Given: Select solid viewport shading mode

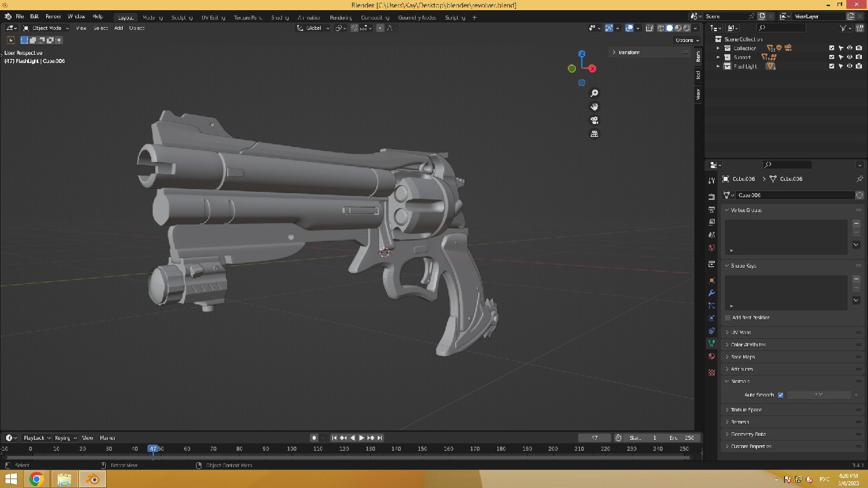Looking at the screenshot, I should pos(669,28).
